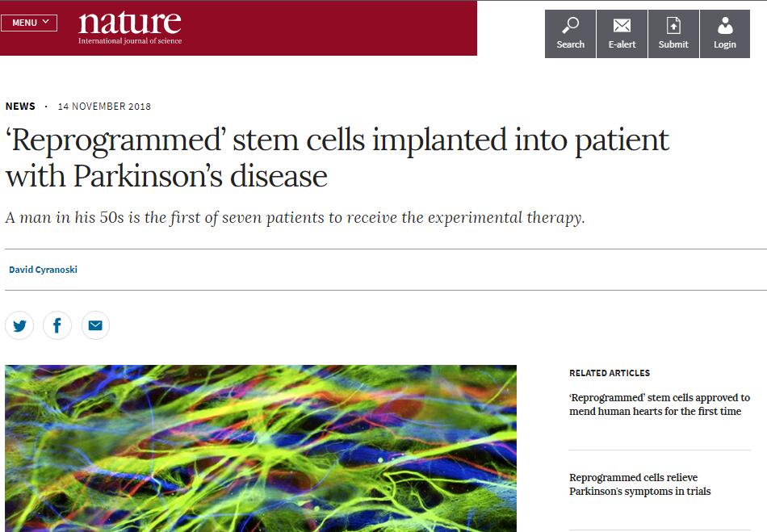Image resolution: width=767 pixels, height=532 pixels.
Task: Open the Login user icon
Action: coord(725,25)
